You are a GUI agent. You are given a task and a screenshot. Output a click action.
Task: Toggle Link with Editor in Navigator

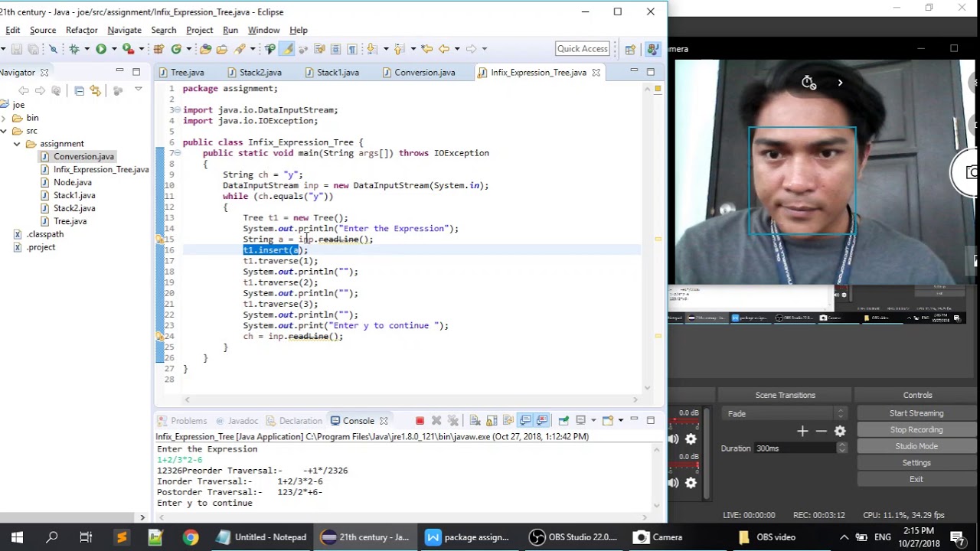point(95,90)
